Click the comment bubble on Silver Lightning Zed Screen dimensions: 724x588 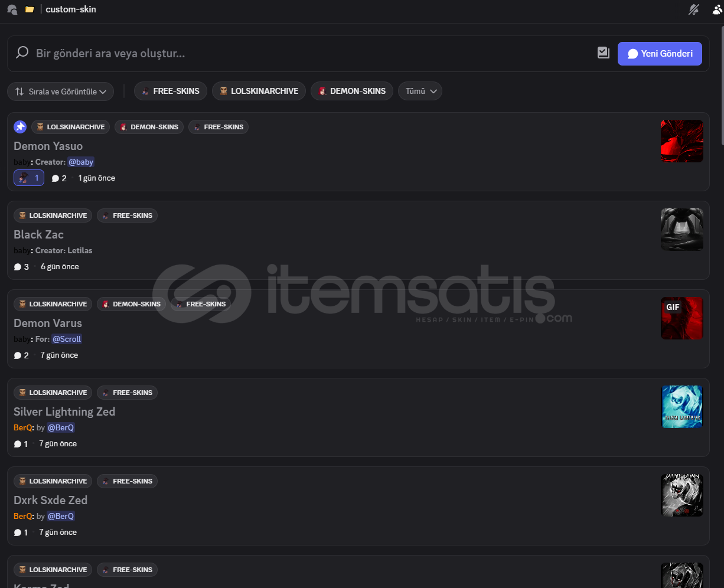[17, 444]
